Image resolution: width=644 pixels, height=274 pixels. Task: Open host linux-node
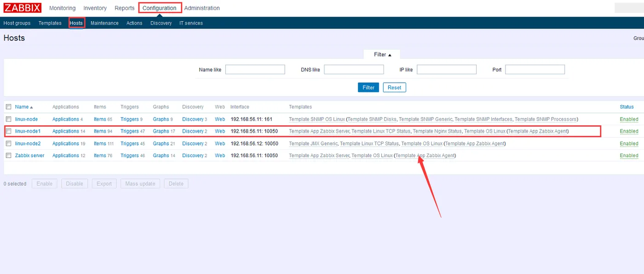26,119
